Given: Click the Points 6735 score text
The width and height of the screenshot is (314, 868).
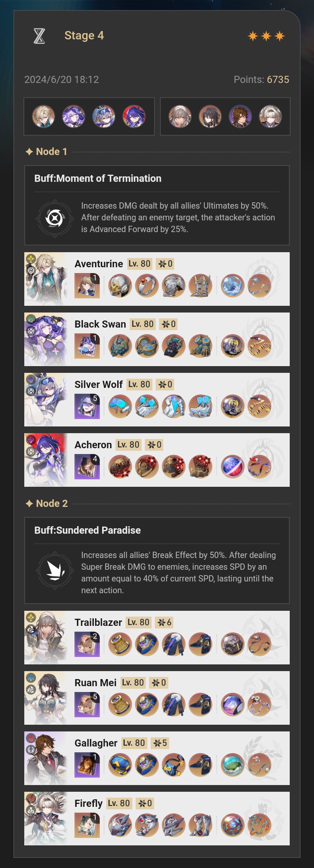Looking at the screenshot, I should point(261,80).
